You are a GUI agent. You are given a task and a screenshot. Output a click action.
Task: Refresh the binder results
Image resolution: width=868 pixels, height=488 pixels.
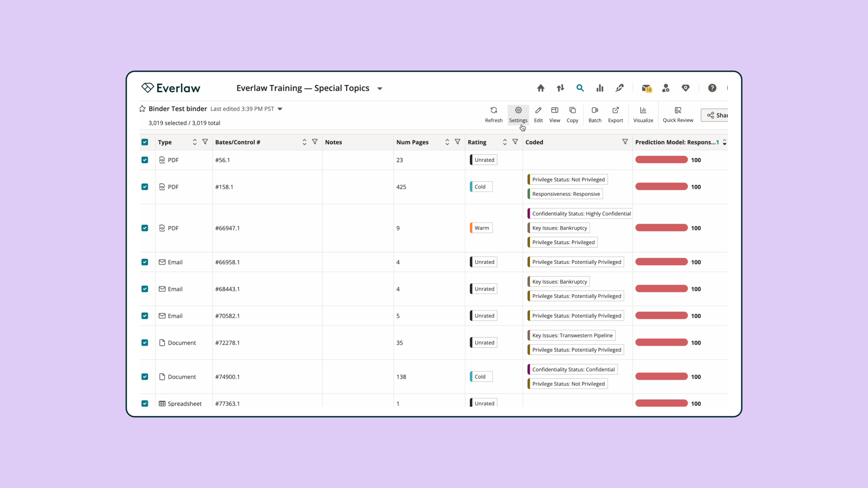494,114
